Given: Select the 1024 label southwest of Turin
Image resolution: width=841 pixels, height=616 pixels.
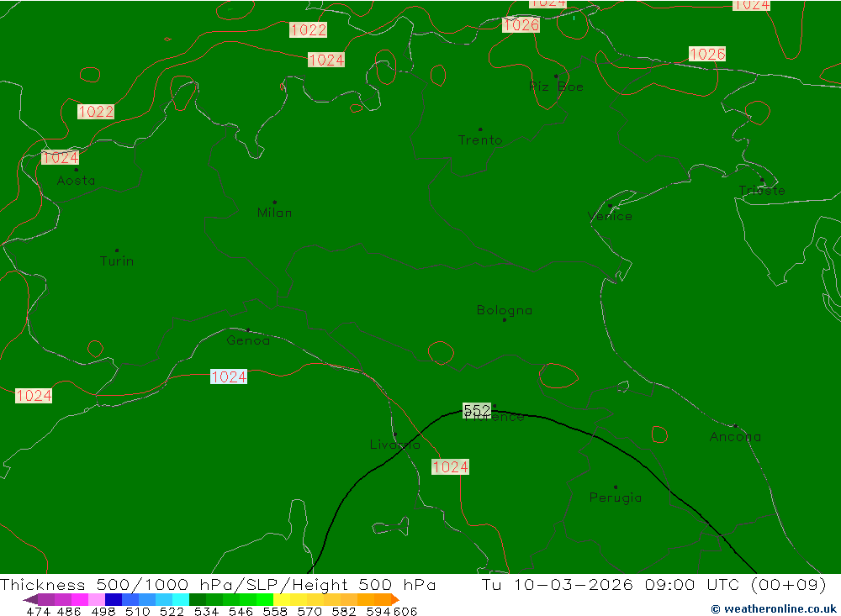Looking at the screenshot, I should pyautogui.click(x=34, y=396).
